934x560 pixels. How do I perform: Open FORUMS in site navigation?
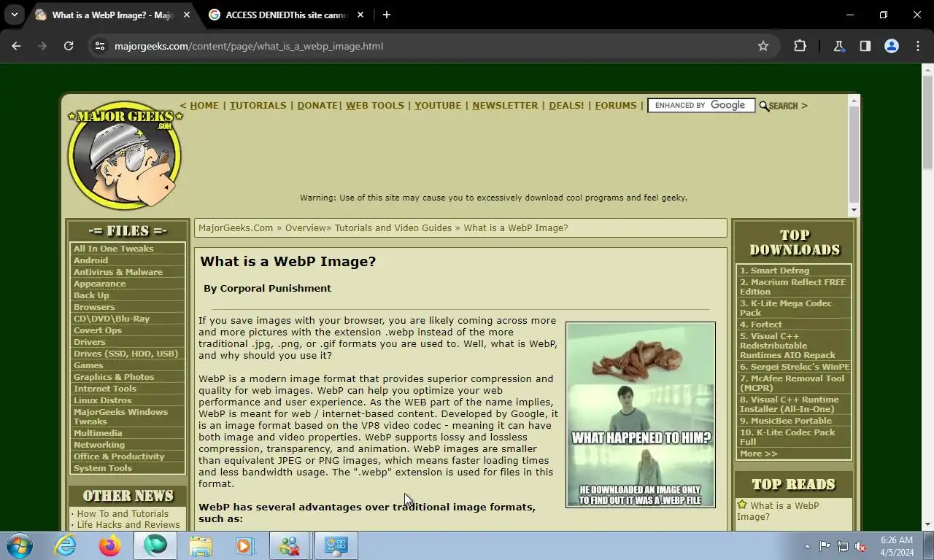click(x=616, y=106)
